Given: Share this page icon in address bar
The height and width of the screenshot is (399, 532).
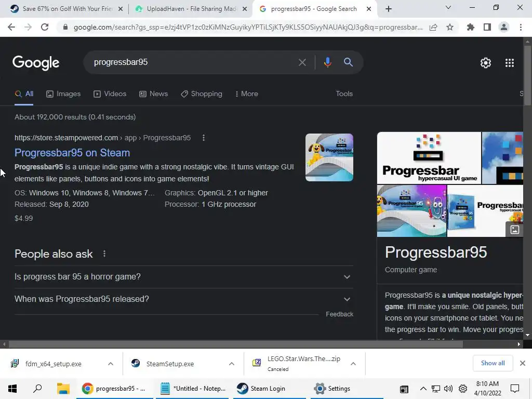Looking at the screenshot, I should (433, 27).
